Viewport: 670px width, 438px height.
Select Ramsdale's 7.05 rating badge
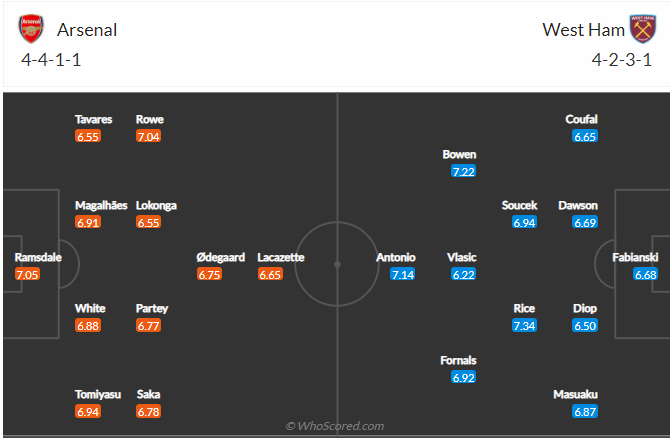tap(27, 274)
